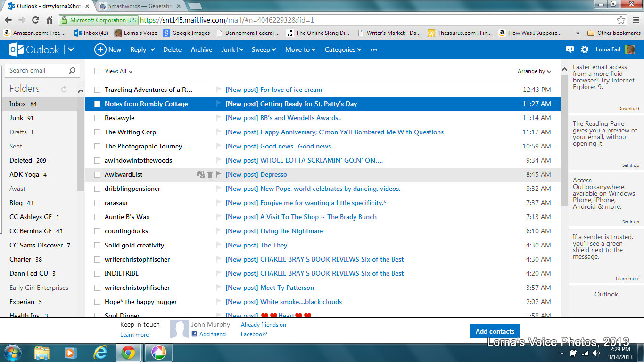Image resolution: width=644 pixels, height=362 pixels.
Task: Select the rarasaur email checkbox
Action: tap(97, 203)
